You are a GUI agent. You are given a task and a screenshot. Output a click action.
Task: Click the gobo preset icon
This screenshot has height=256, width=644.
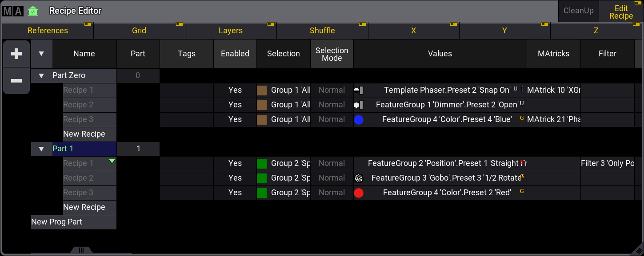[x=359, y=178]
